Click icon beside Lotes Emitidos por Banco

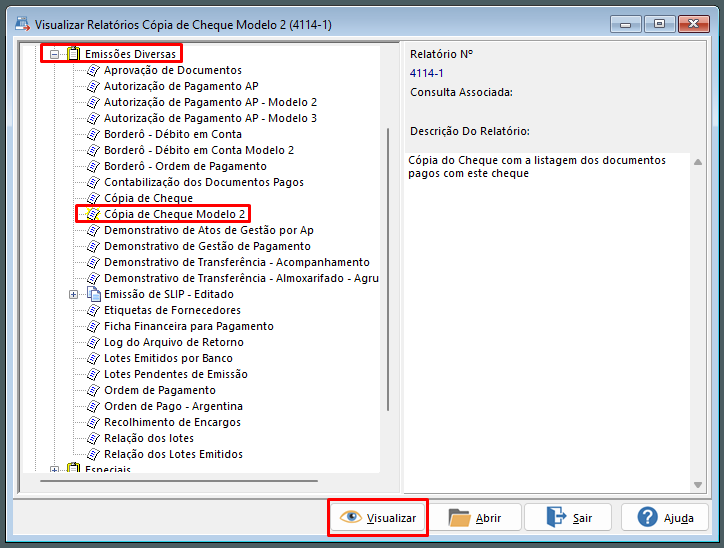(94, 358)
